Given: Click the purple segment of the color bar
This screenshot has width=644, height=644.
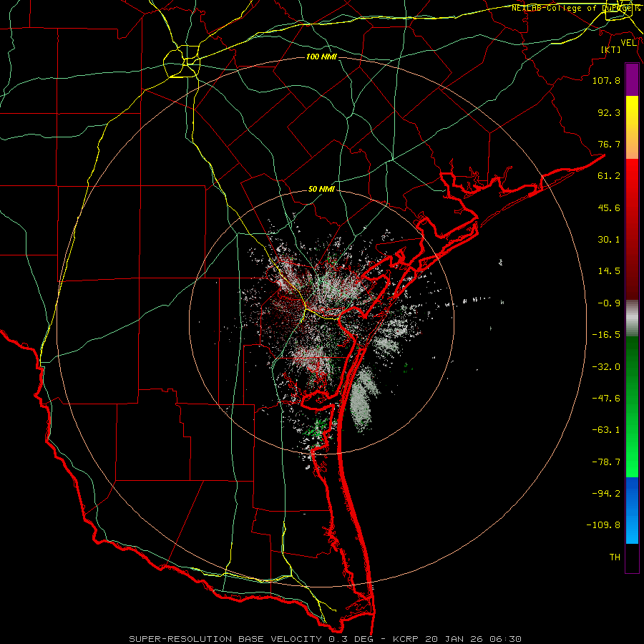Looking at the screenshot, I should [632, 80].
